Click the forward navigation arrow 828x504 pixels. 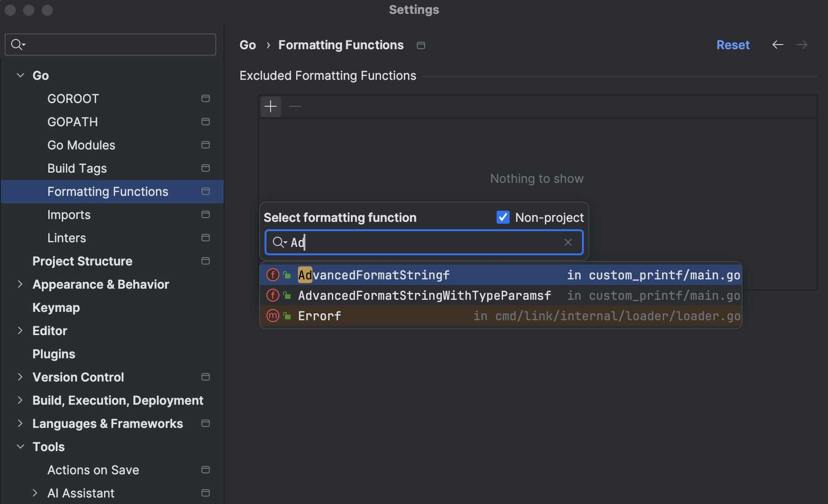click(x=802, y=45)
